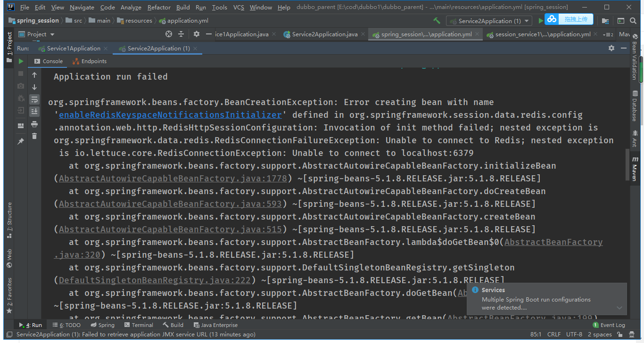The image size is (644, 343).
Task: Open the Maven side panel
Action: pos(635,169)
